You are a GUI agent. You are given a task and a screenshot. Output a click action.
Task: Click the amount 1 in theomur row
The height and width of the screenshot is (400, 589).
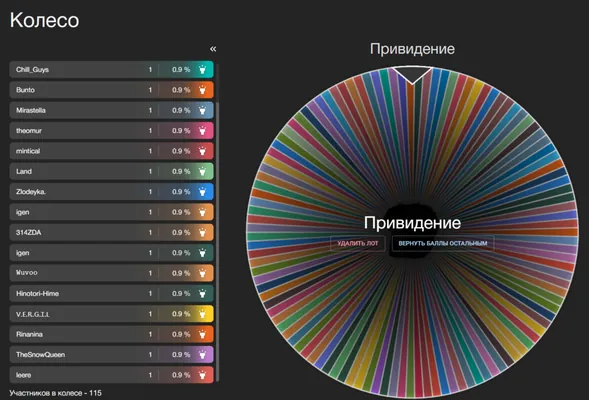coord(150,131)
